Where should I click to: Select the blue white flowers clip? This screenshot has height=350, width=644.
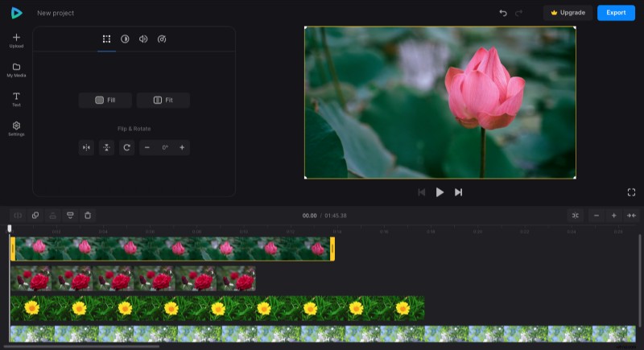pyautogui.click(x=323, y=334)
